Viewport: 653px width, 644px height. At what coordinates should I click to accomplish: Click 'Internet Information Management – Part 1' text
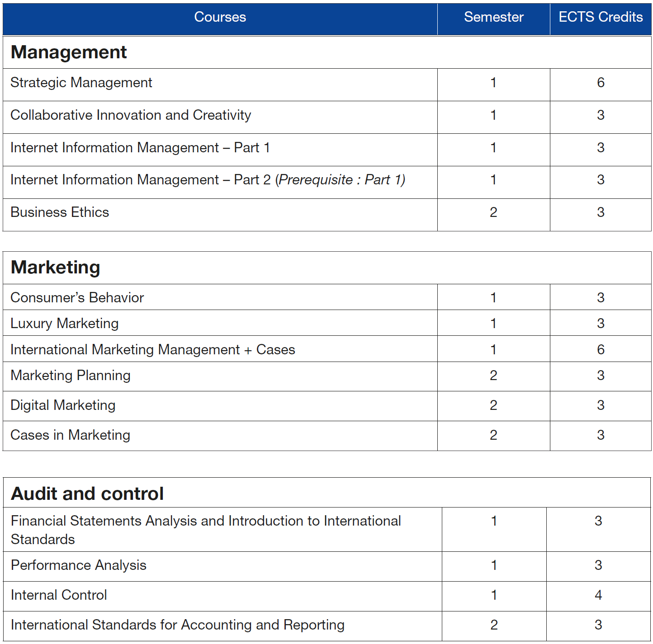point(140,148)
